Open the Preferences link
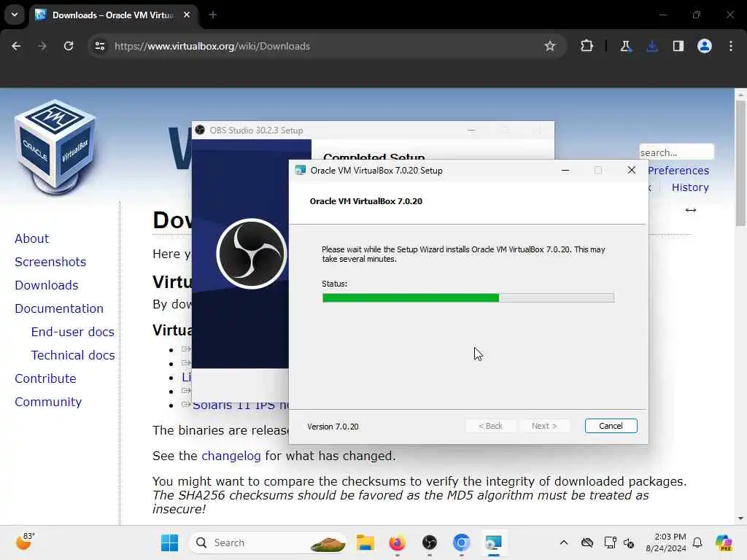This screenshot has height=560, width=747. (678, 171)
